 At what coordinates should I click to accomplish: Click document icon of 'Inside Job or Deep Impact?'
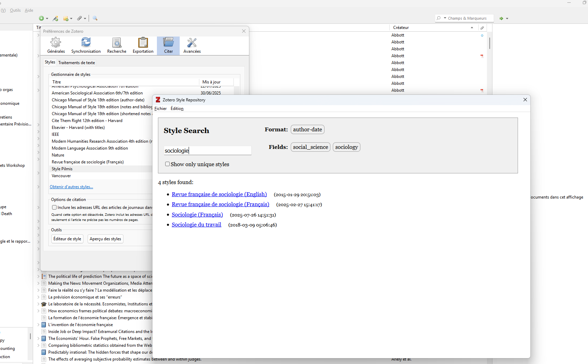coord(44,332)
